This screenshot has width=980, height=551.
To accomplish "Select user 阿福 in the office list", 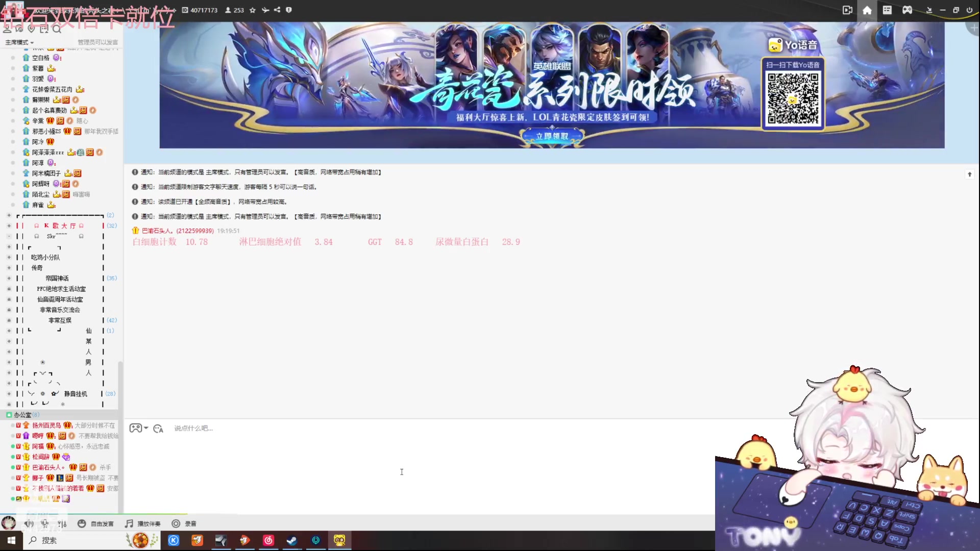I will [x=38, y=446].
